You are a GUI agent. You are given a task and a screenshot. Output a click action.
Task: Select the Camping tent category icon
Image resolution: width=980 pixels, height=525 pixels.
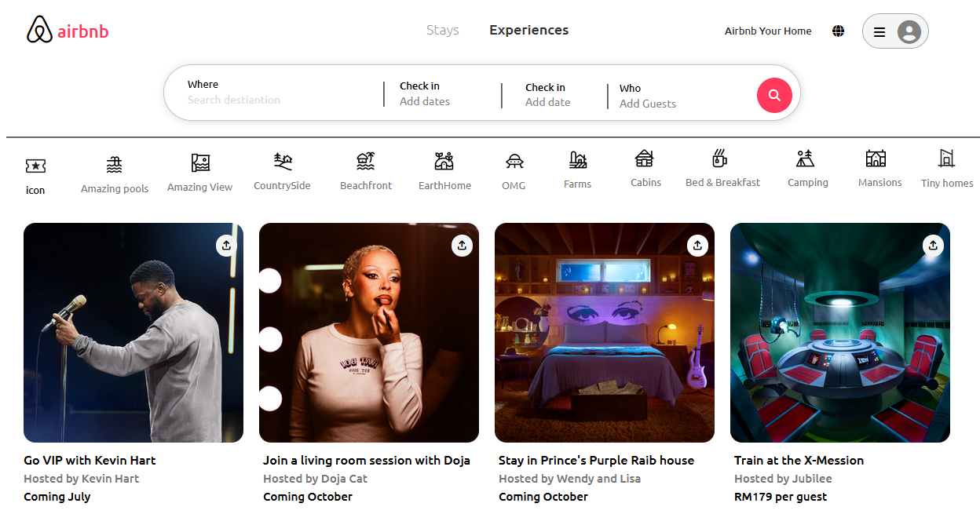pyautogui.click(x=805, y=159)
